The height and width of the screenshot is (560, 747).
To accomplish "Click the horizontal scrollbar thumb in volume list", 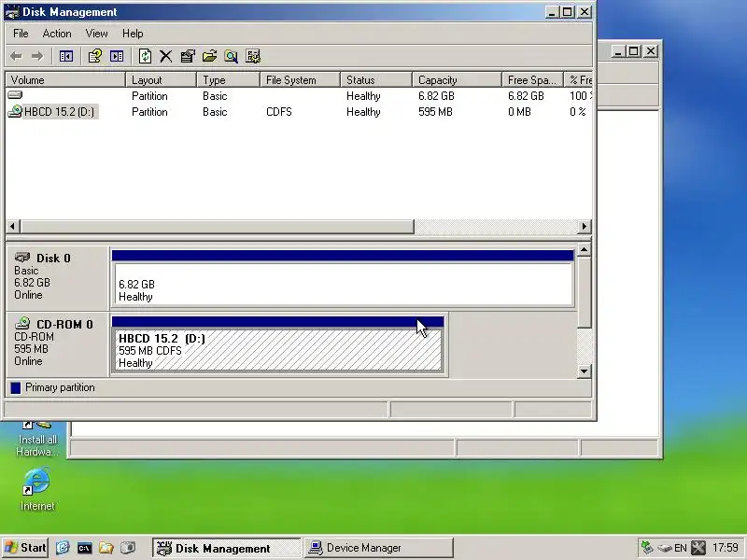I will point(218,226).
